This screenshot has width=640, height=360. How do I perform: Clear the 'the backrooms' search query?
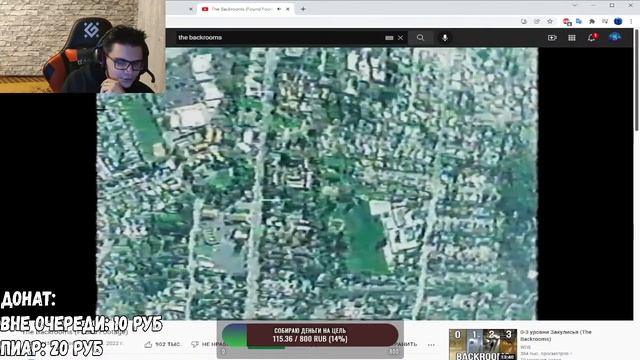(400, 38)
